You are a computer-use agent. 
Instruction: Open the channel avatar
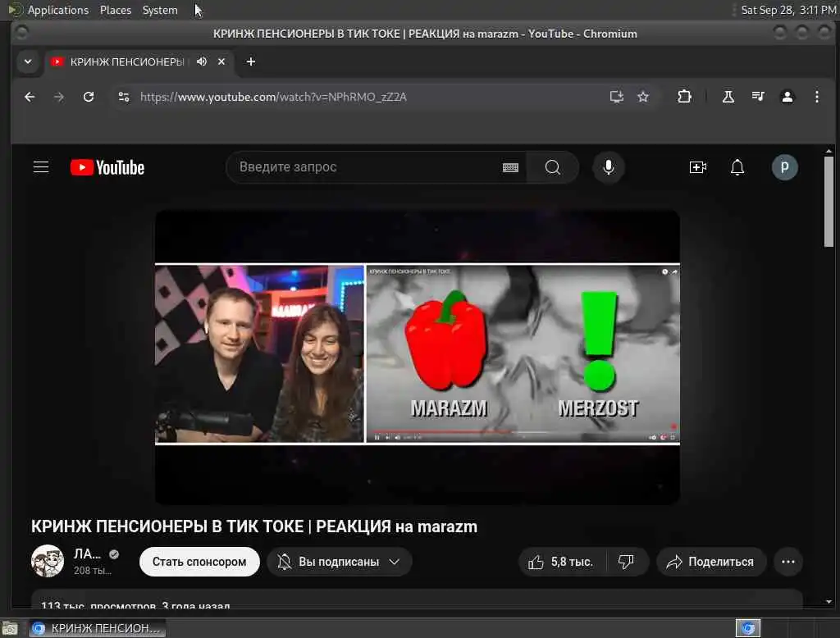click(x=47, y=561)
